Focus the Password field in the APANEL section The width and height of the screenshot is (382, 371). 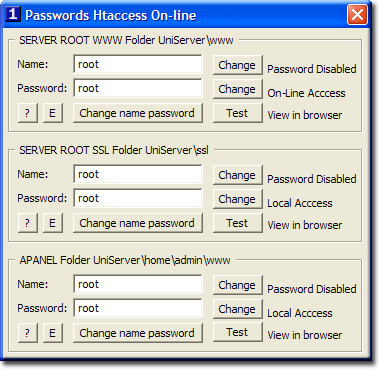click(138, 308)
